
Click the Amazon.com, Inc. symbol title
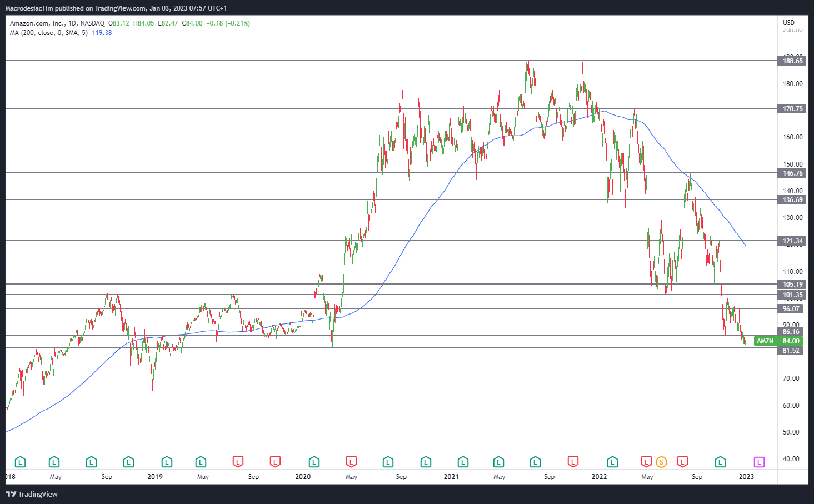pyautogui.click(x=37, y=23)
